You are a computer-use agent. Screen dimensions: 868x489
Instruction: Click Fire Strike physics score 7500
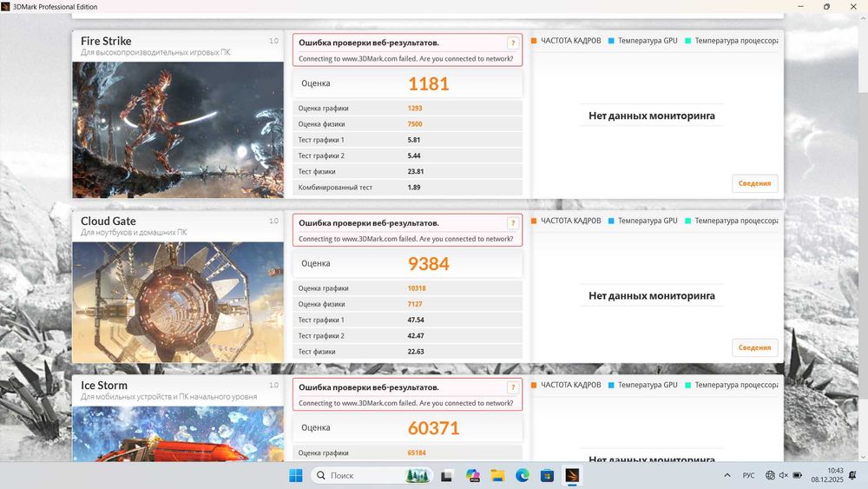click(415, 124)
